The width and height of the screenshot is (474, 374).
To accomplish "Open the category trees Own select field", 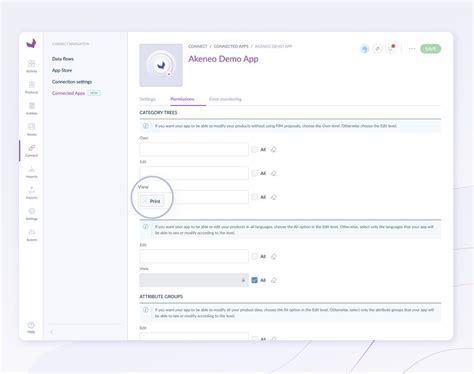I will pos(194,149).
